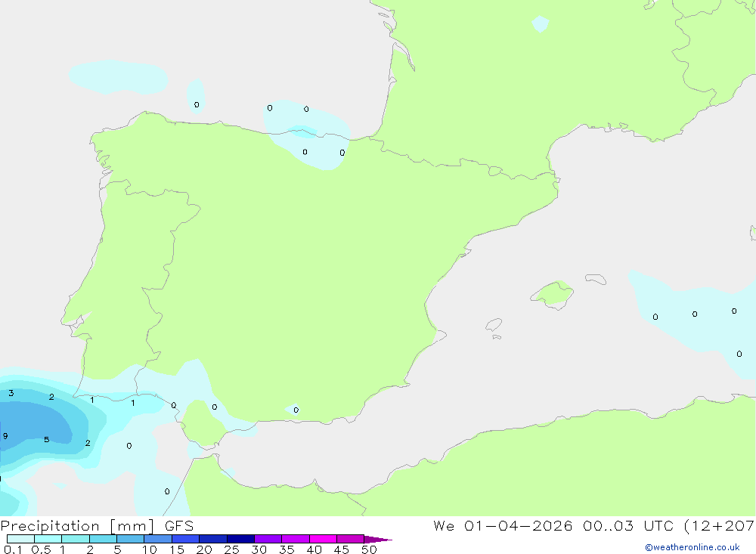Select the 'Precipitation [mm] GFS' title text
Viewport: 756px width, 554px height.
97,525
